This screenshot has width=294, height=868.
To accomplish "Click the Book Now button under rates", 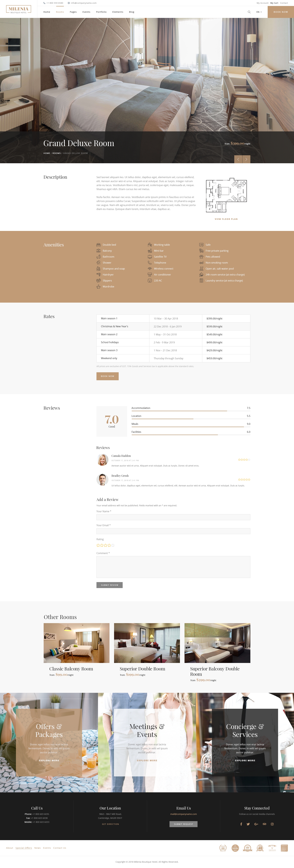I will pos(107,376).
